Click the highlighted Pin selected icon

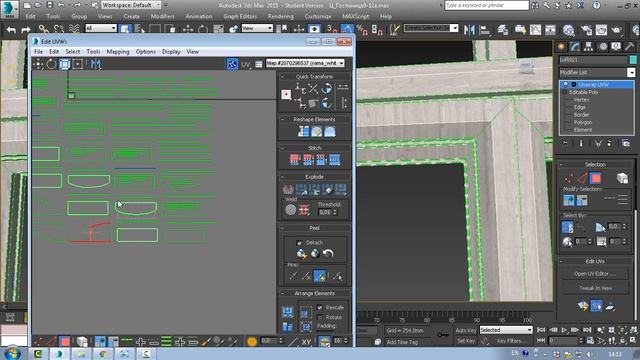(x=320, y=276)
